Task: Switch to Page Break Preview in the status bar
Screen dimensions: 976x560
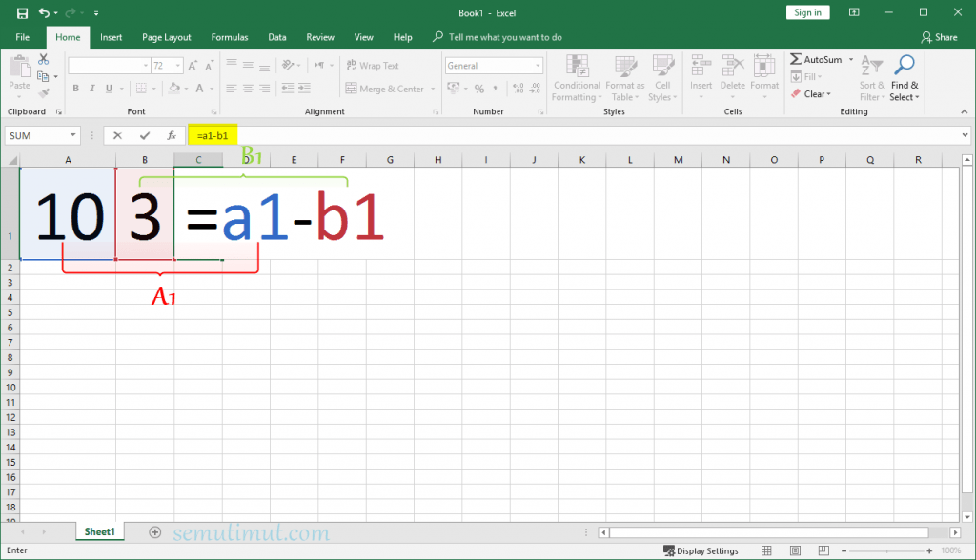Action: click(x=815, y=551)
